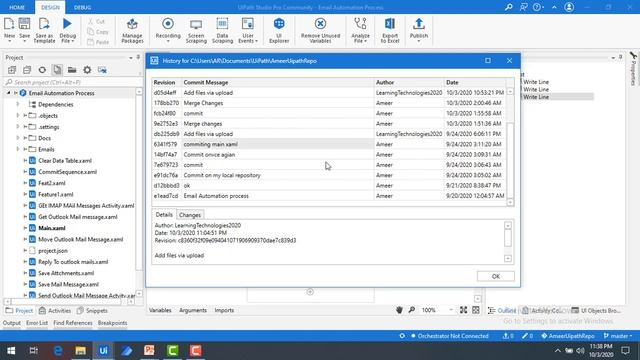640x360 pixels.
Task: Click the Windows Start button
Action: [11, 351]
